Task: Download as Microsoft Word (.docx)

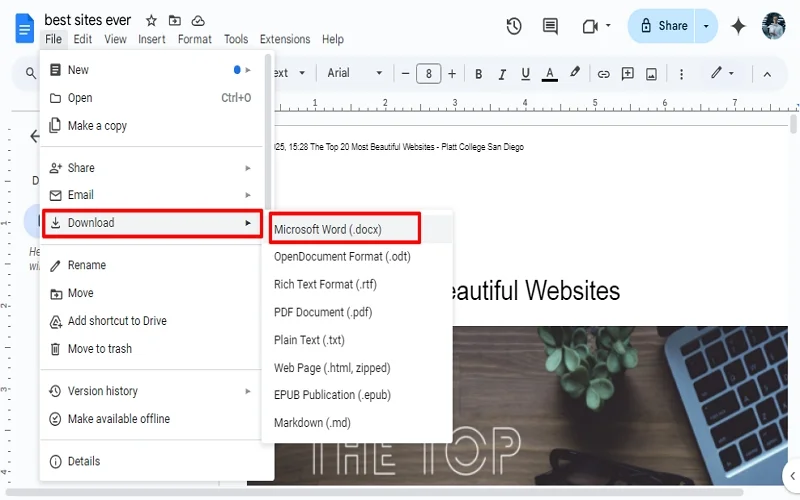Action: (357, 230)
